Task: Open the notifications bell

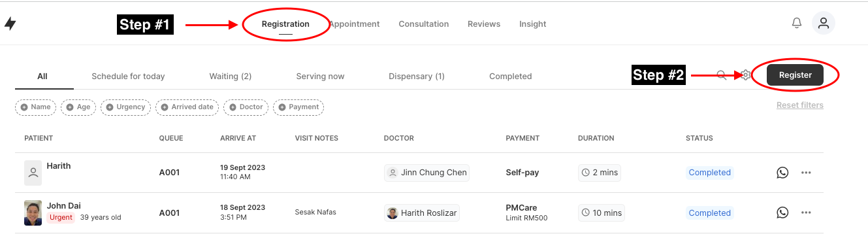Action: 797,24
